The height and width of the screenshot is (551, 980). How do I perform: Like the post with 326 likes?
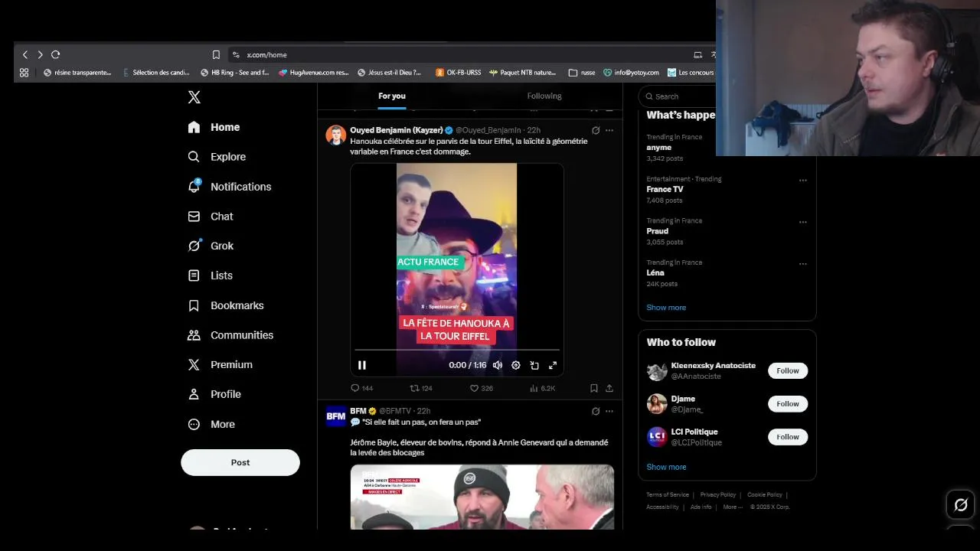pyautogui.click(x=481, y=388)
